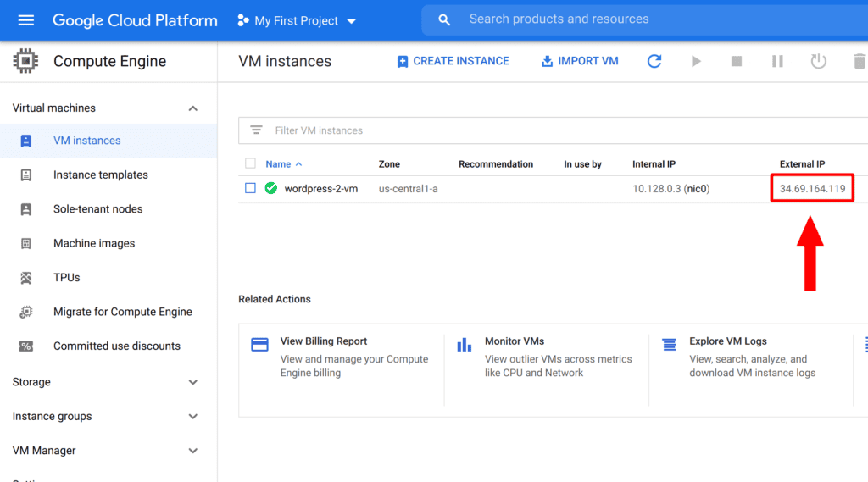Open the Monitor VMs card

pyautogui.click(x=547, y=369)
